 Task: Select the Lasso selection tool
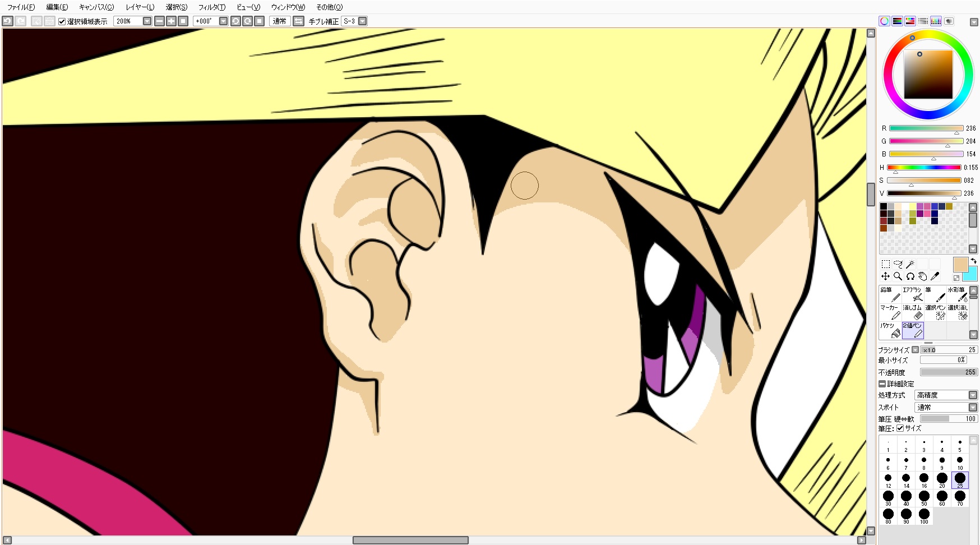898,264
